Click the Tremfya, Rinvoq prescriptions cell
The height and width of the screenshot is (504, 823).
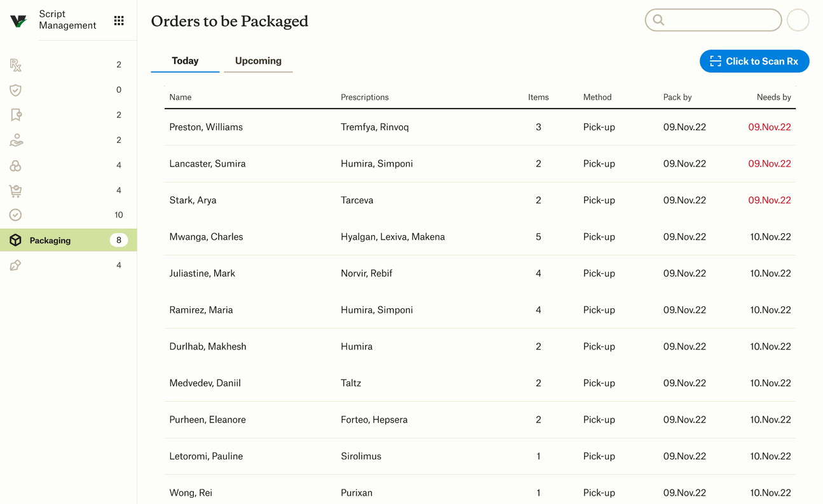coord(375,127)
